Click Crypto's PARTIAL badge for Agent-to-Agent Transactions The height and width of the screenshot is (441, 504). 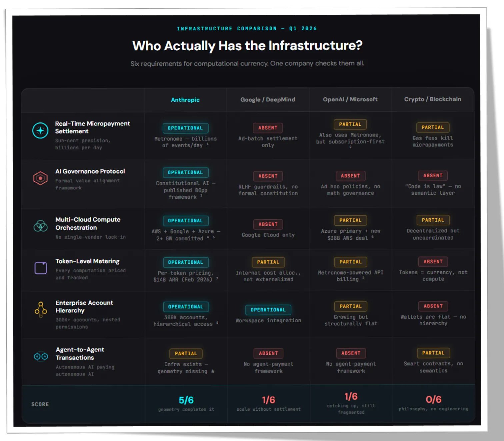pos(433,353)
